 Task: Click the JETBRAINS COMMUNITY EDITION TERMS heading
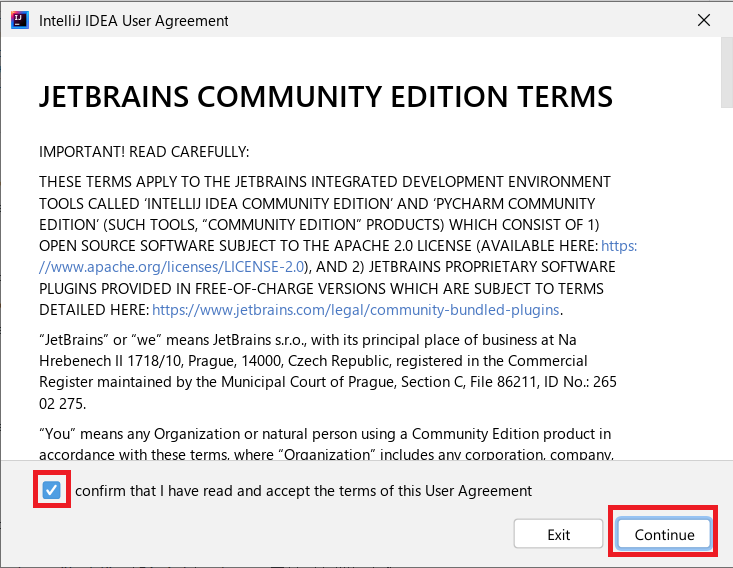(x=326, y=97)
